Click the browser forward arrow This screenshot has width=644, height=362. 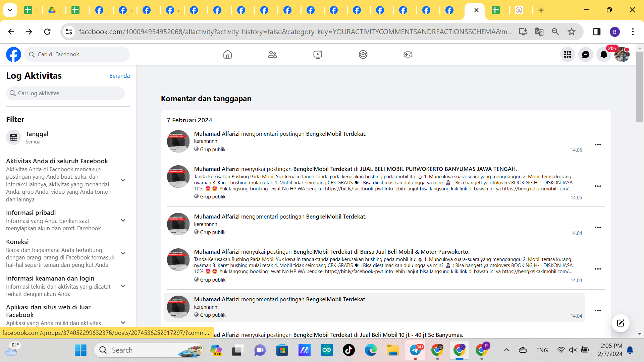click(x=29, y=32)
